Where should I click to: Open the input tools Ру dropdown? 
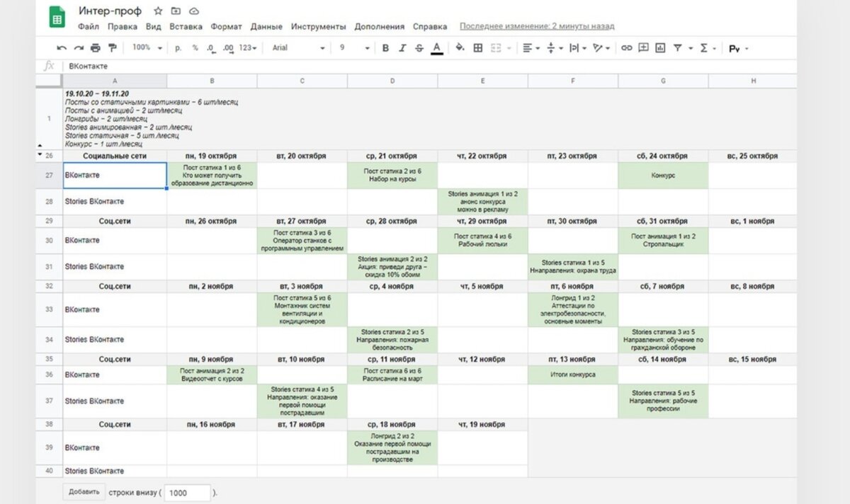739,48
